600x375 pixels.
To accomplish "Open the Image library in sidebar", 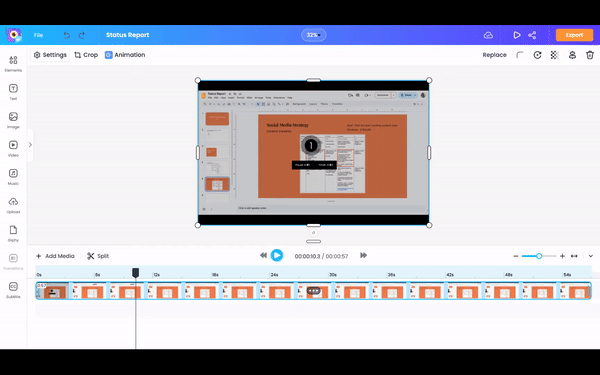I will point(13,120).
